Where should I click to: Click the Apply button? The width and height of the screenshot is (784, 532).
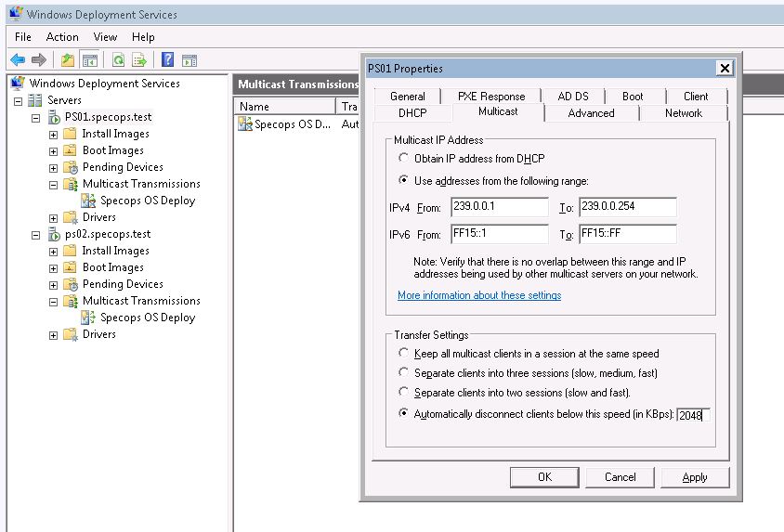(695, 477)
